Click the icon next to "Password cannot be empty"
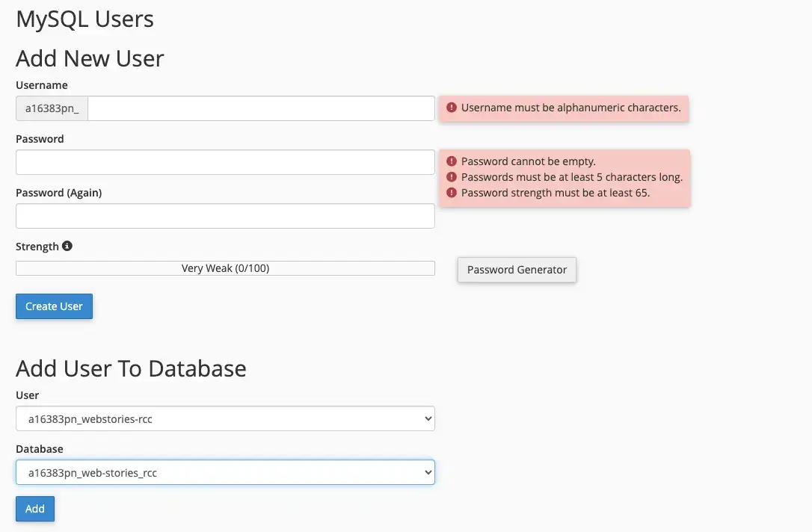The width and height of the screenshot is (812, 532). point(452,161)
